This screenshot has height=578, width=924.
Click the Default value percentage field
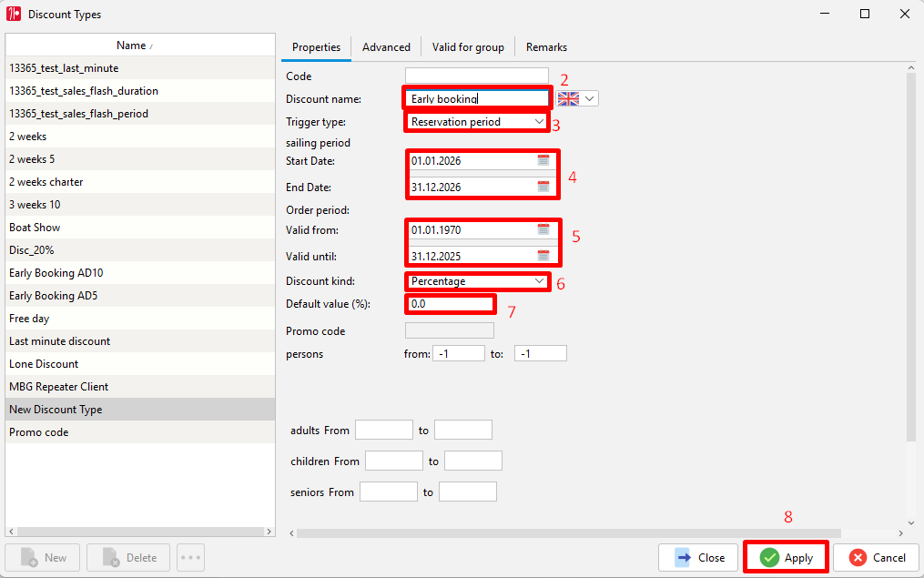[x=449, y=304]
